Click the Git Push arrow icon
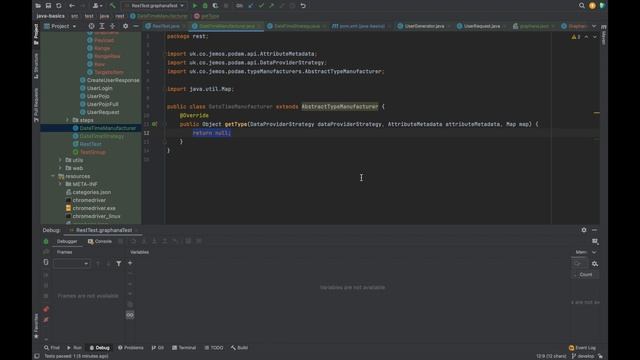Screen dimensions: 640x360 coord(271,6)
